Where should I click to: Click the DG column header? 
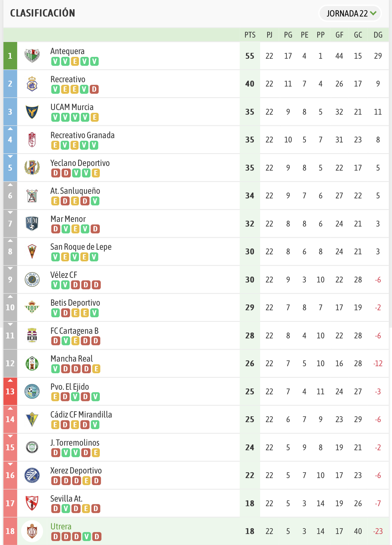(378, 35)
